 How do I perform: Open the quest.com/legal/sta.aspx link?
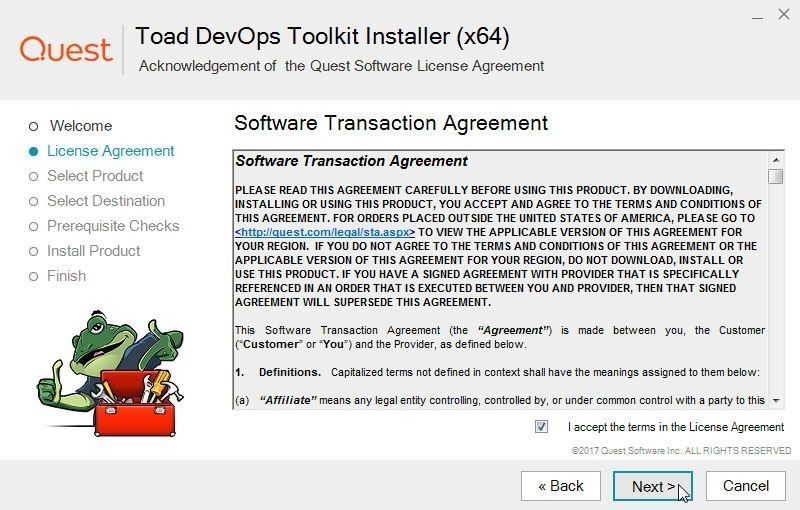tap(325, 232)
